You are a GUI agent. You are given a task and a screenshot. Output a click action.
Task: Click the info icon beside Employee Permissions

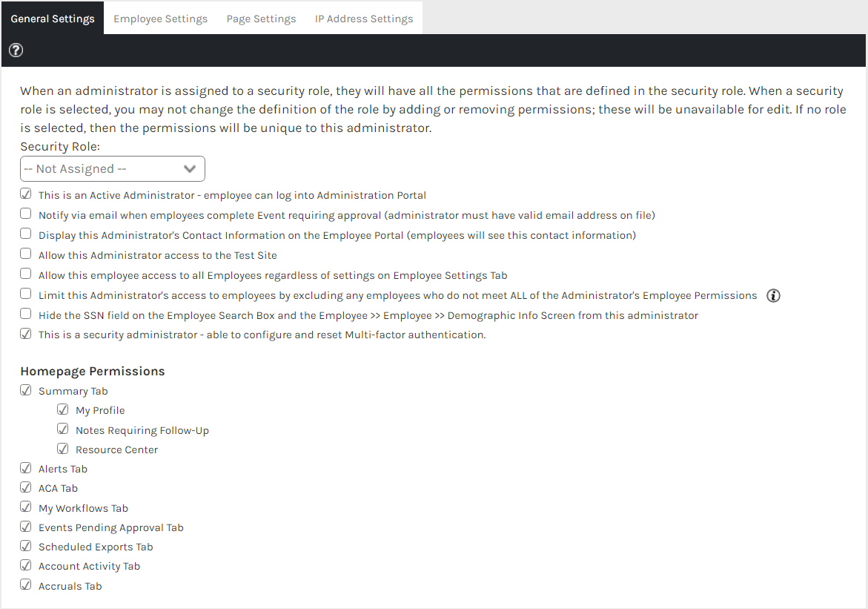[x=773, y=296]
